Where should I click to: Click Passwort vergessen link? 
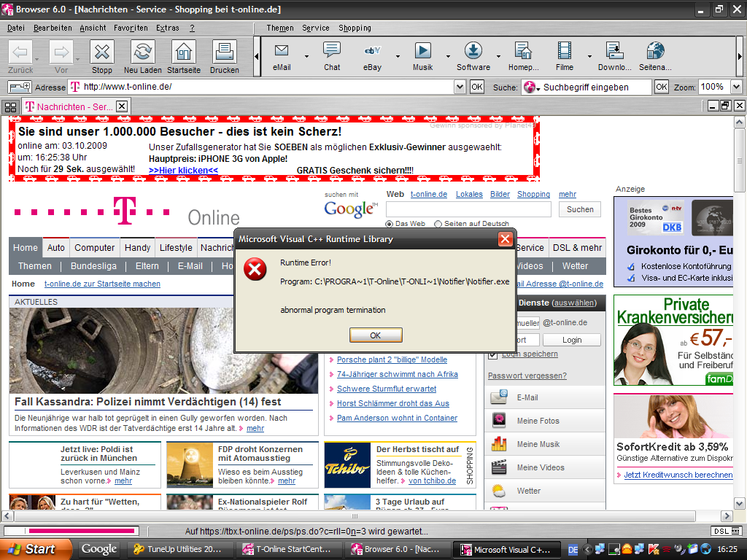[527, 376]
